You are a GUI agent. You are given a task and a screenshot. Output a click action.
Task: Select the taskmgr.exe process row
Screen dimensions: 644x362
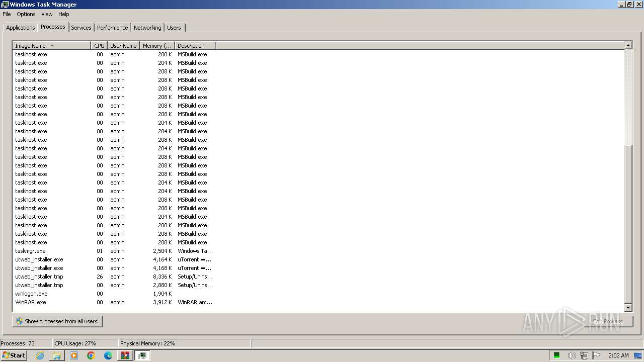click(x=114, y=251)
